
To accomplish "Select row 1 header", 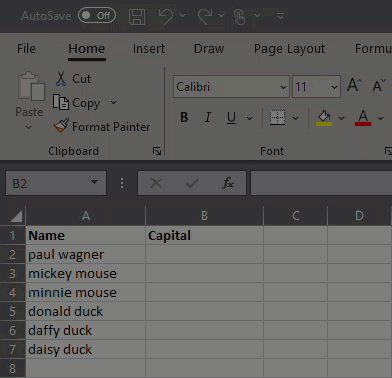I will [13, 235].
